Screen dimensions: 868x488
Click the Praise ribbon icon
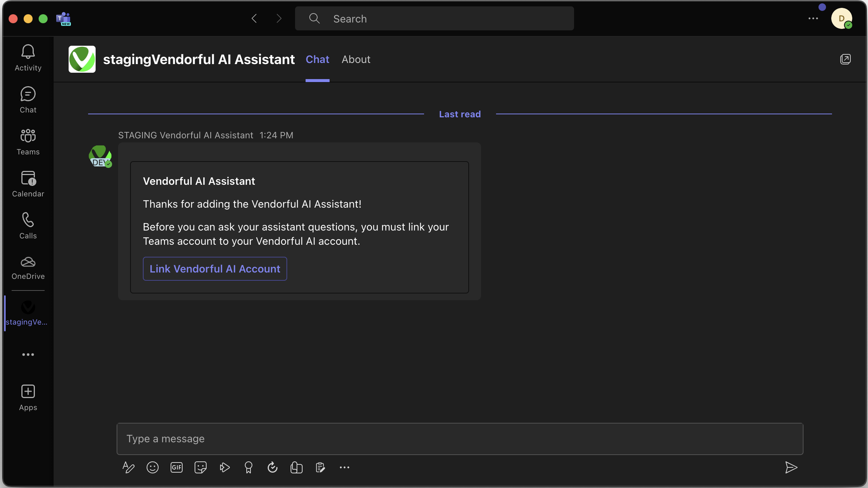(x=249, y=467)
